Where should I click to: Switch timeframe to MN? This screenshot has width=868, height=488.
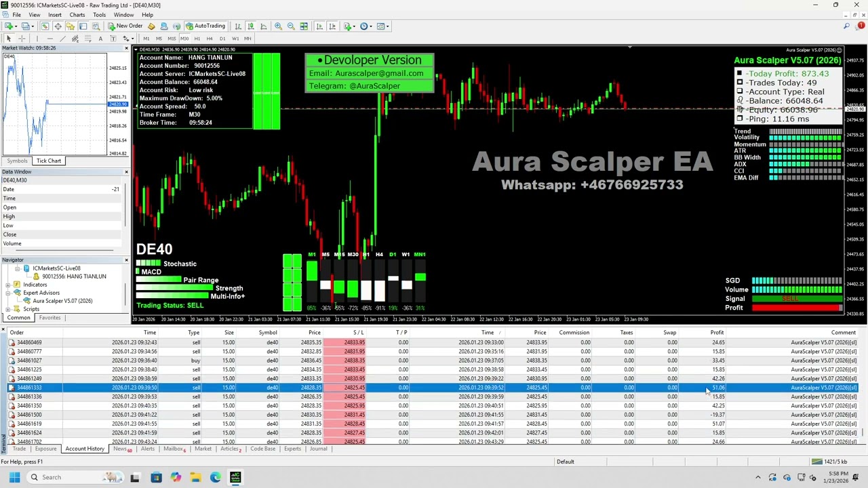tap(248, 38)
